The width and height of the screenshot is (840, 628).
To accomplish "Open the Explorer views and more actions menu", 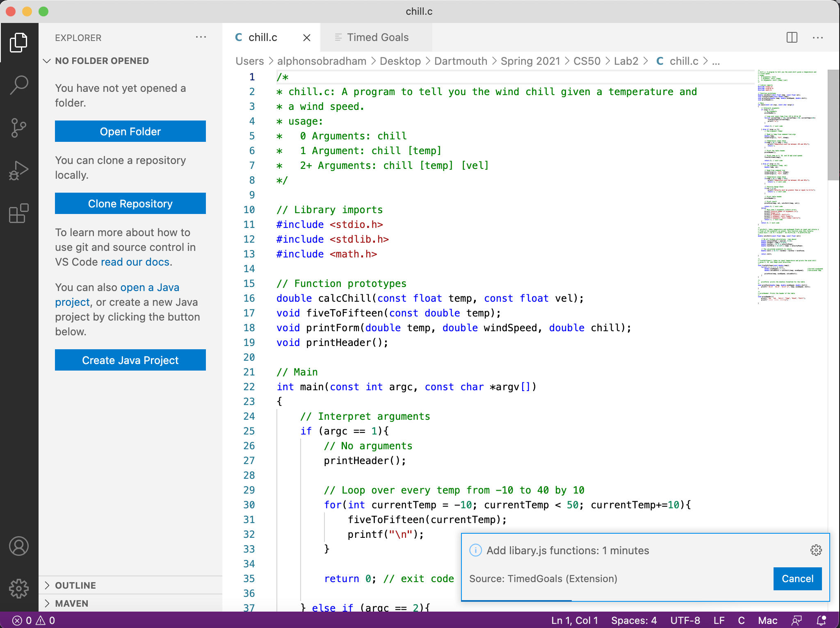I will point(201,37).
